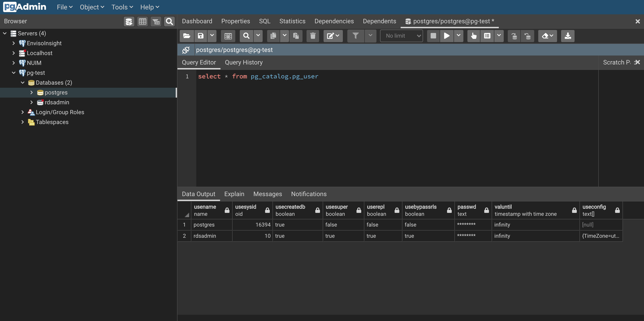This screenshot has width=644, height=321.
Task: Open the Tools menu
Action: [122, 7]
